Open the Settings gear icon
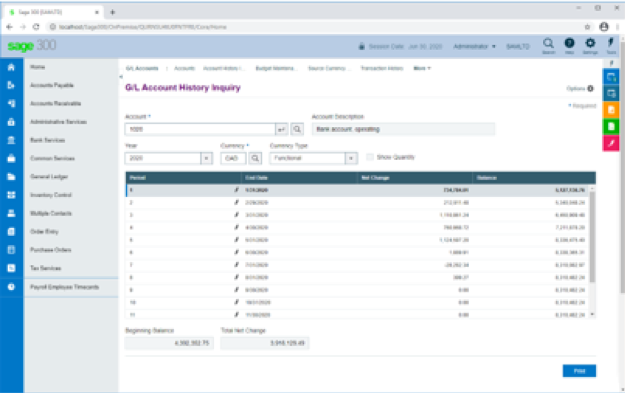The image size is (625, 393). [x=590, y=43]
